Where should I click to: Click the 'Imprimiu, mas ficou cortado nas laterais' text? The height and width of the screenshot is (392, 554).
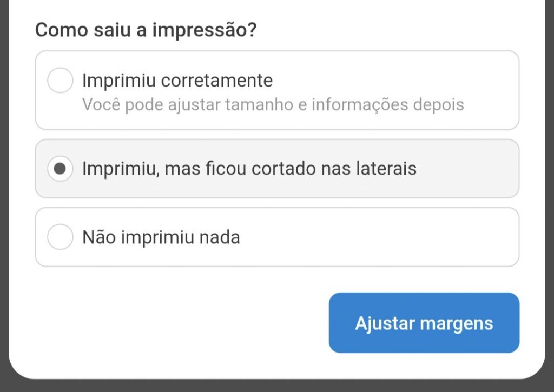click(x=249, y=169)
